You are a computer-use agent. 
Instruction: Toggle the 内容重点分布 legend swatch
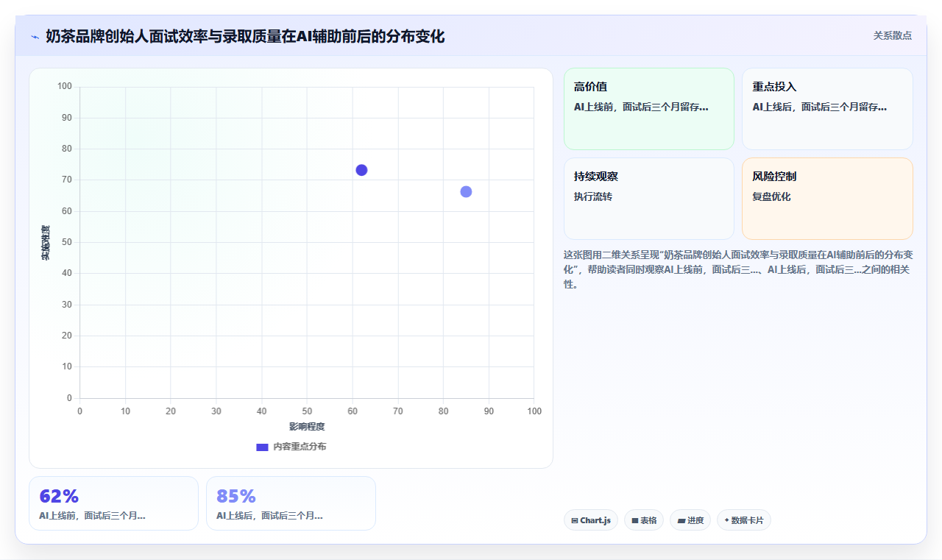pyautogui.click(x=262, y=447)
